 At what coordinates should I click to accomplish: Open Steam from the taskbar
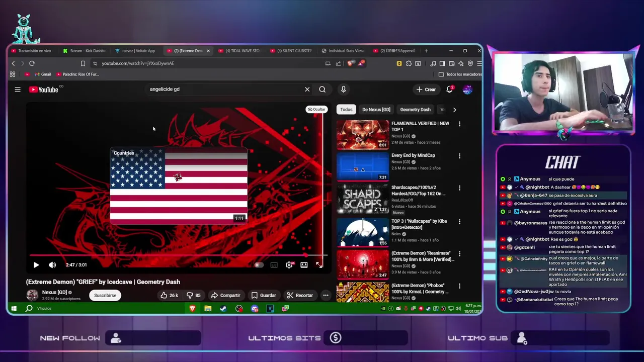(223, 308)
